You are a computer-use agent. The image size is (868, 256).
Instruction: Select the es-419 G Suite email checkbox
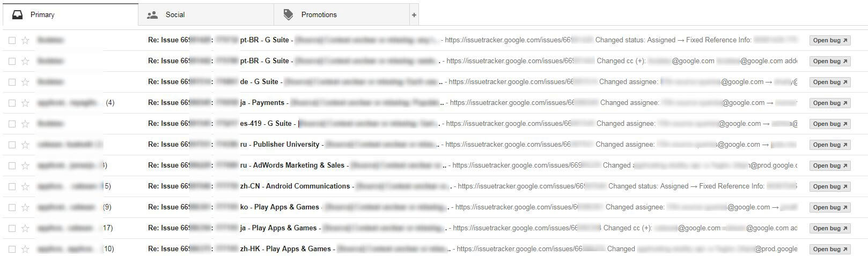(12, 124)
